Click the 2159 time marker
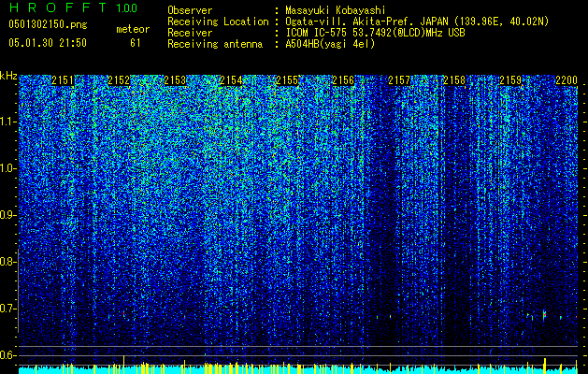 pos(510,80)
